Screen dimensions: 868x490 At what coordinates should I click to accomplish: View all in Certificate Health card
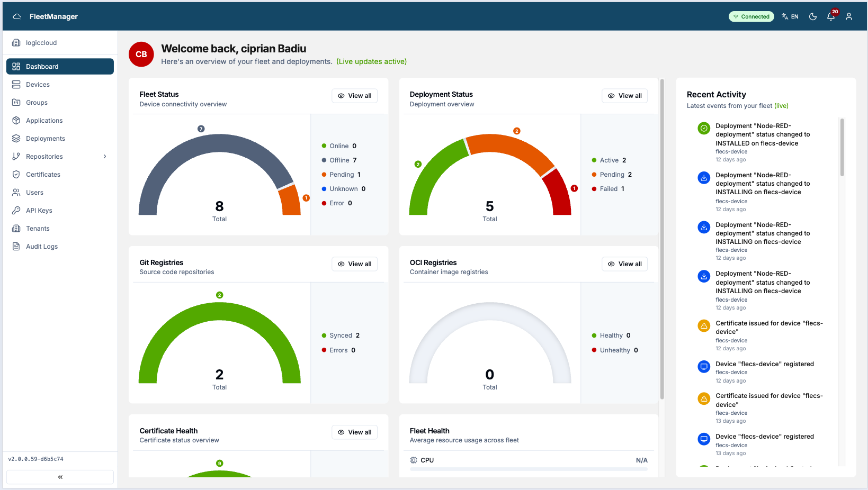354,432
